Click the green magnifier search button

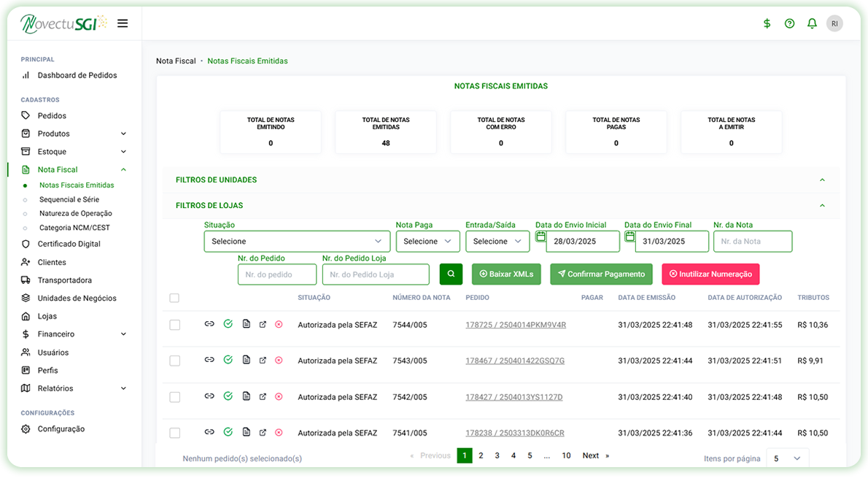coord(451,274)
